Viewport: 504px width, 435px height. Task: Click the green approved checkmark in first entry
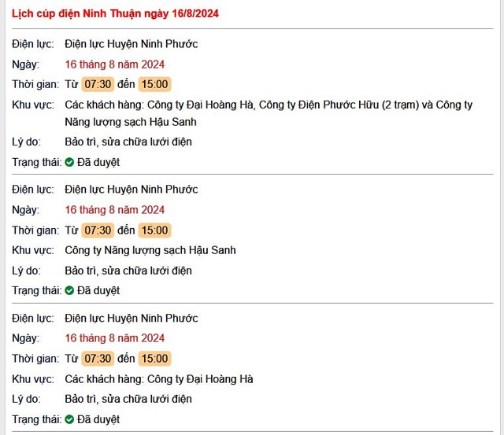pyautogui.click(x=69, y=162)
